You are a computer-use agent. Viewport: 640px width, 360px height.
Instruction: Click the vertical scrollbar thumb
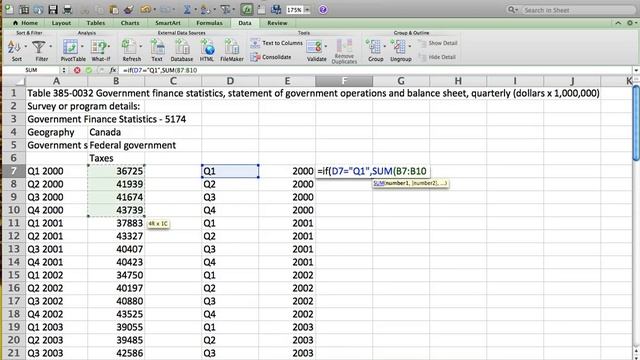point(636,122)
